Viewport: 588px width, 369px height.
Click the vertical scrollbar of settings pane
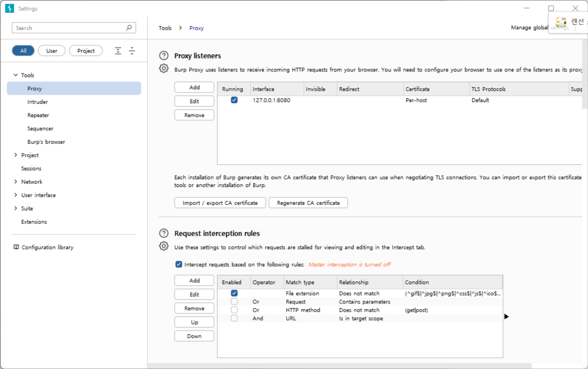[585, 74]
